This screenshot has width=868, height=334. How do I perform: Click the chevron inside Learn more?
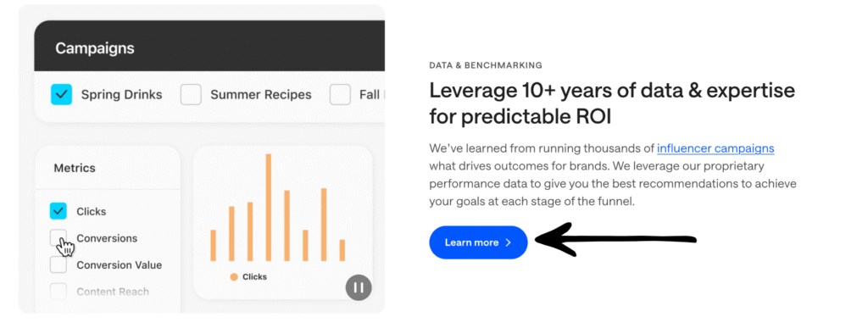(x=509, y=242)
